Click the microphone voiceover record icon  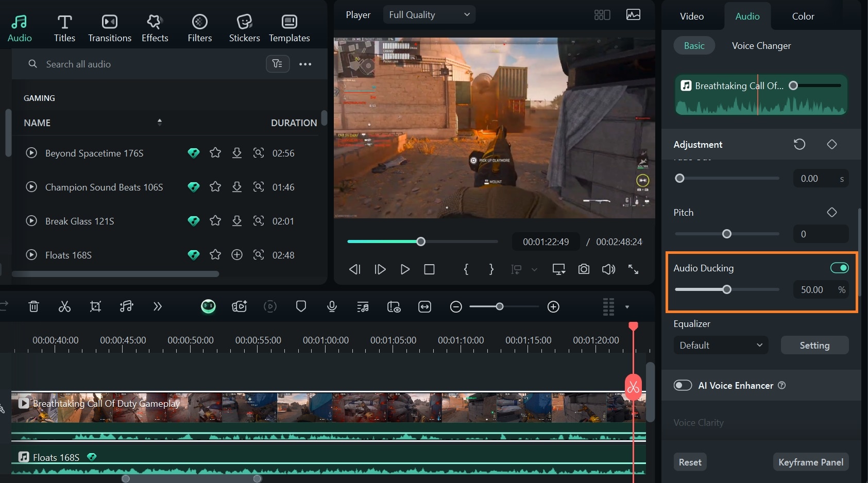[x=332, y=307]
